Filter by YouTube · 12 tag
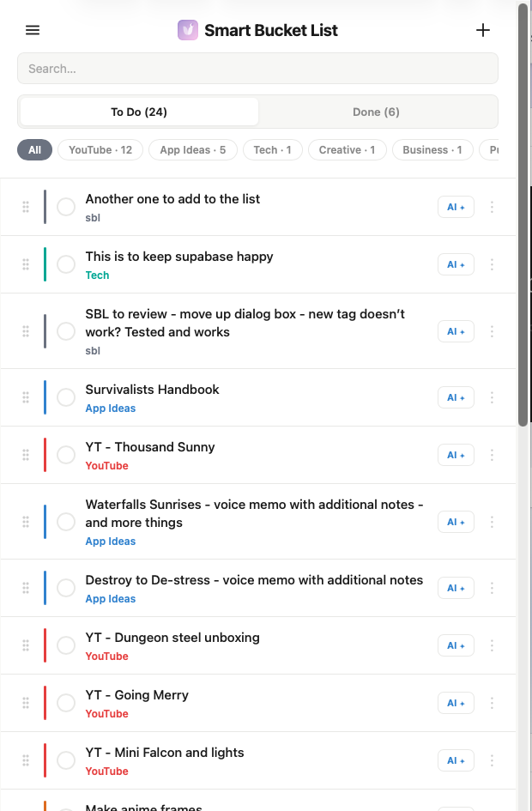This screenshot has height=811, width=532. [x=100, y=150]
